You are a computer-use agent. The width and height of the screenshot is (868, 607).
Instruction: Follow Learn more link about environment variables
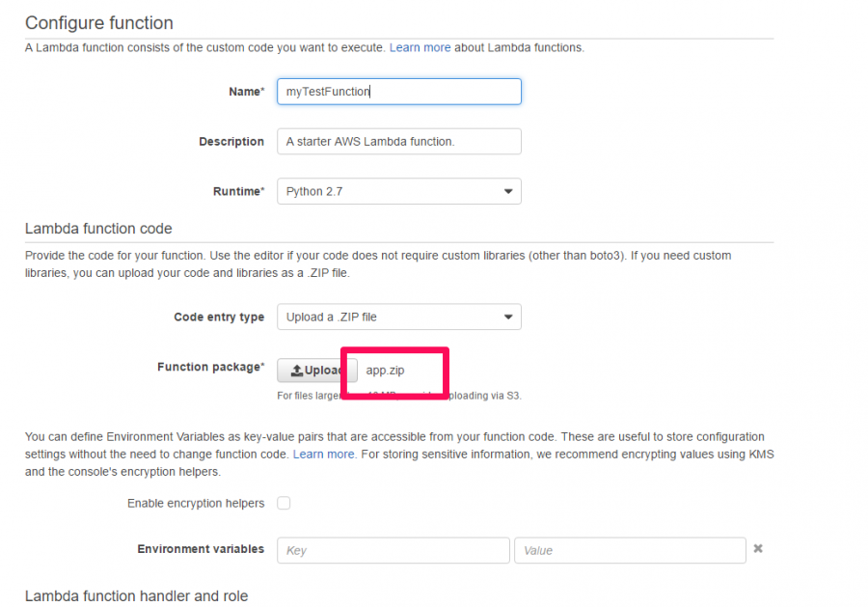[324, 455]
